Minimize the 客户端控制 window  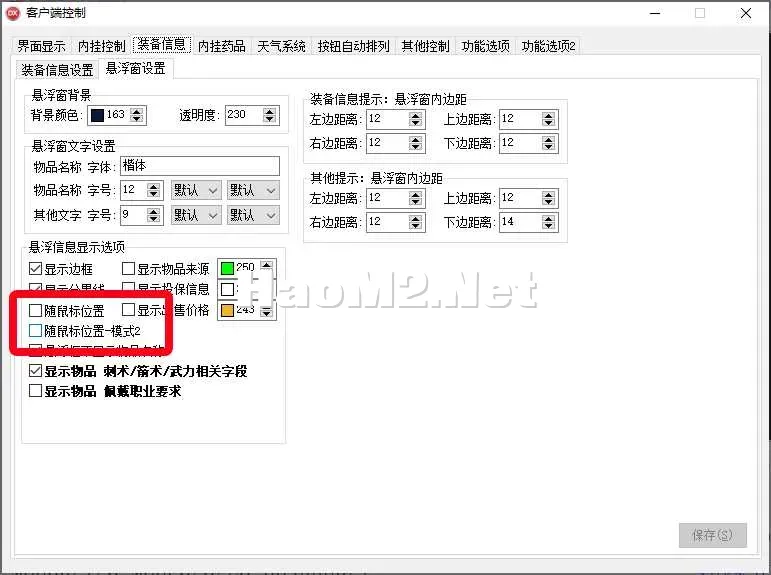click(x=655, y=13)
